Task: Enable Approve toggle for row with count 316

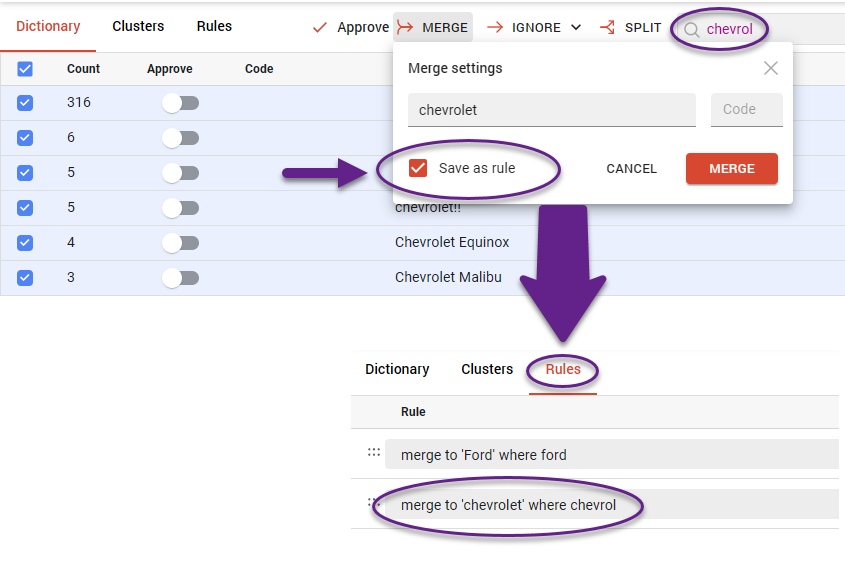Action: click(181, 103)
